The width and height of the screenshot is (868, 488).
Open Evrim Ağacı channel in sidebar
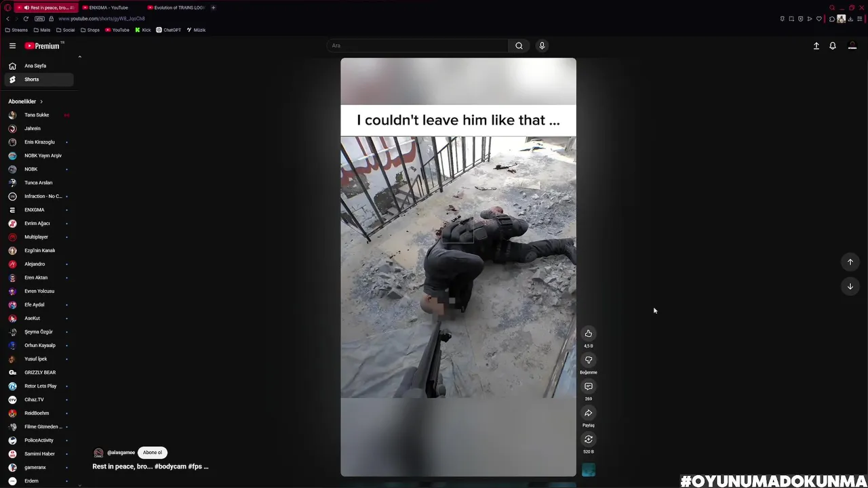(x=39, y=224)
